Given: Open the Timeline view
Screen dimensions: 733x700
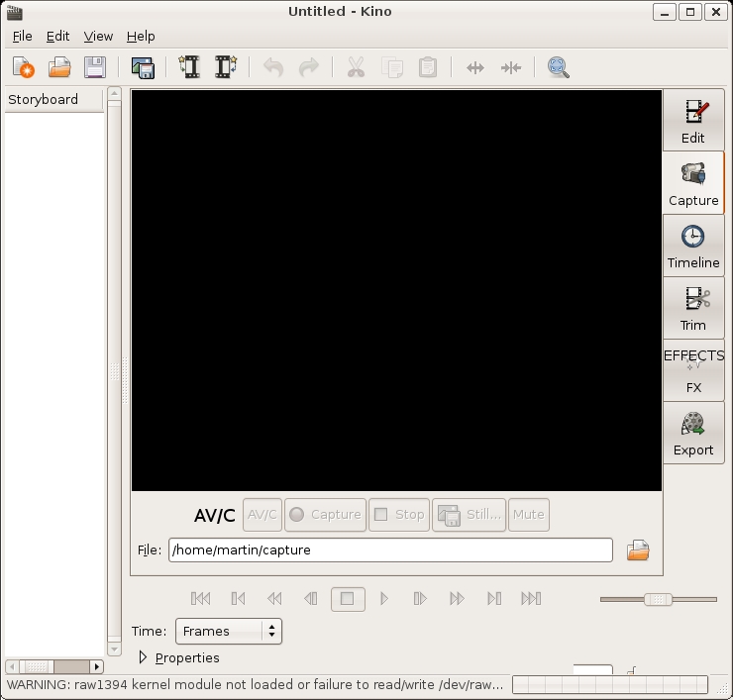Looking at the screenshot, I should pyautogui.click(x=693, y=246).
